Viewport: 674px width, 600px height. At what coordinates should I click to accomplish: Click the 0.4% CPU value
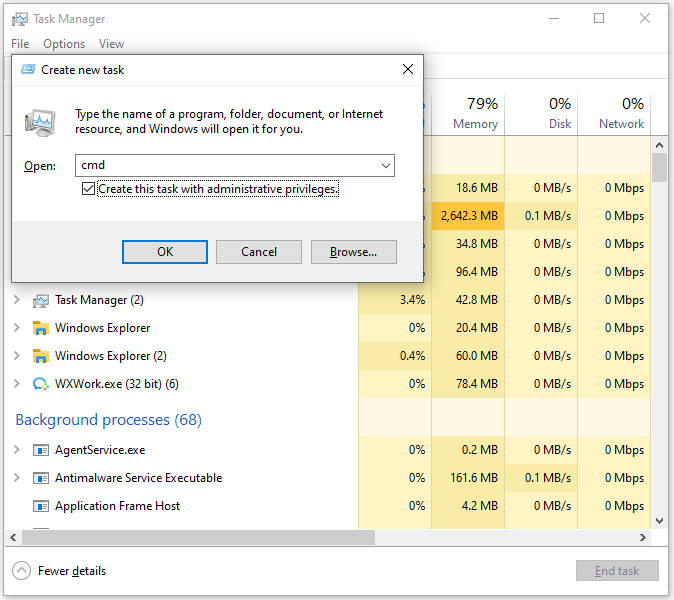(412, 355)
